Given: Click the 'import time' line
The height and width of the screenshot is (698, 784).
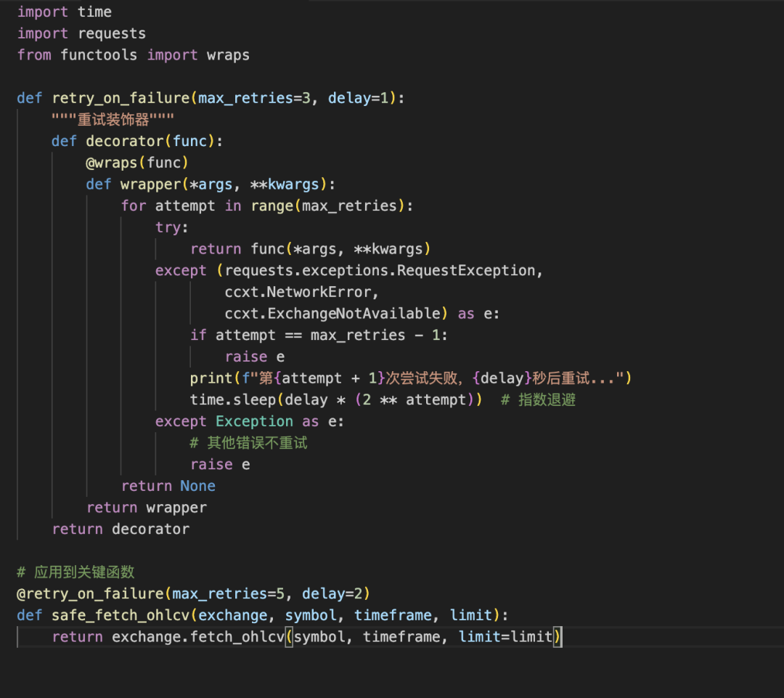Looking at the screenshot, I should 65,12.
